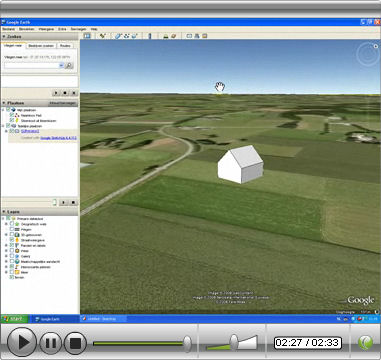Click the video volume slider knob

click(x=234, y=341)
